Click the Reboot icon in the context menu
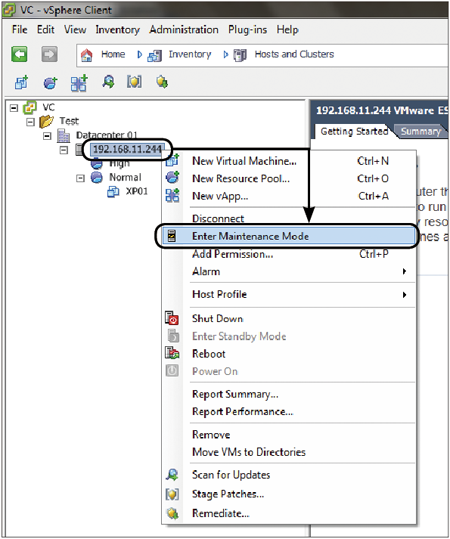This screenshot has height=539, width=450. (172, 353)
